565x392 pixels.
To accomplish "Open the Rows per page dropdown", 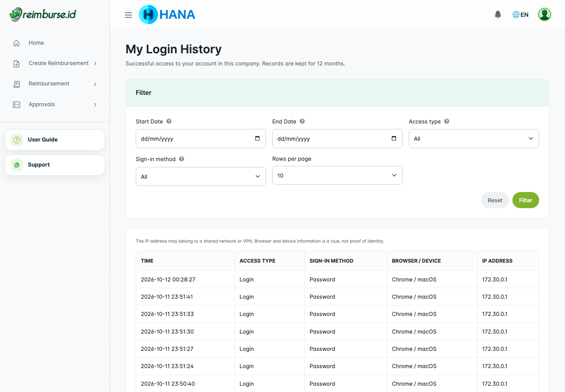I will pyautogui.click(x=337, y=175).
